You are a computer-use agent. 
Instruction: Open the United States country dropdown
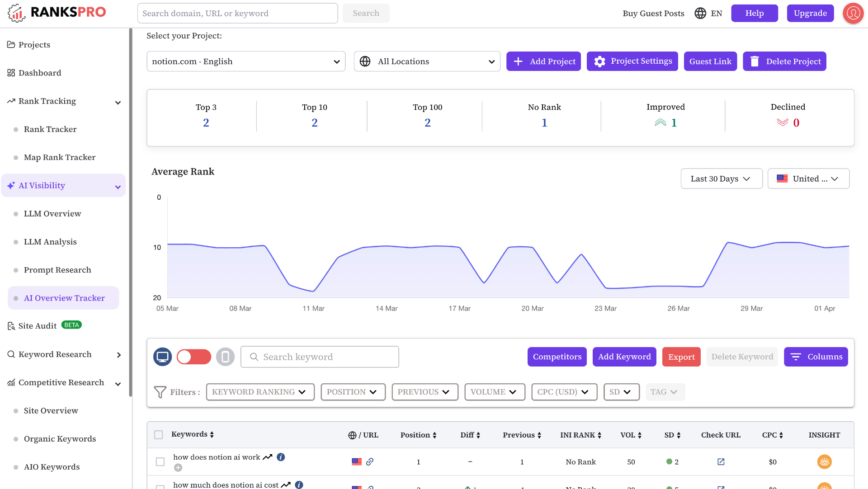(808, 179)
